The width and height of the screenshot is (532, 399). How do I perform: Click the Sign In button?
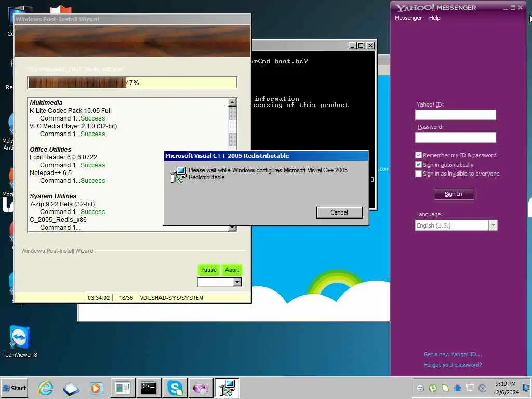[454, 194]
